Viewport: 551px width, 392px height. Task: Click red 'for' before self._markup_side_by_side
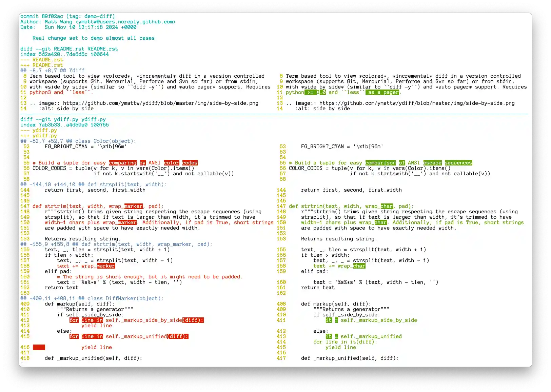click(74, 320)
